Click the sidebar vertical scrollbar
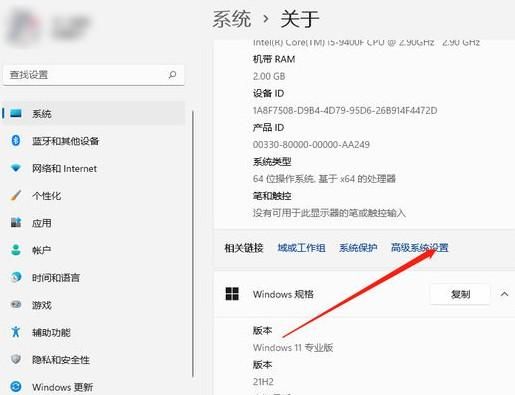 tap(193, 243)
